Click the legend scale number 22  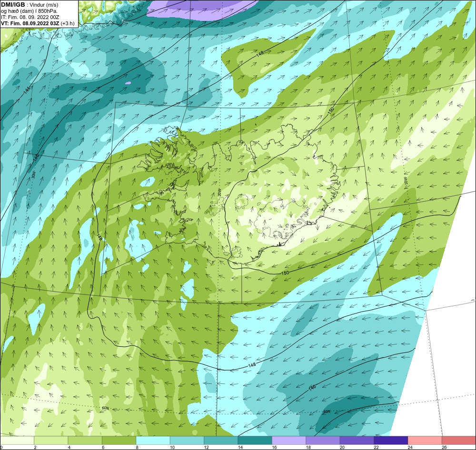tap(376, 447)
